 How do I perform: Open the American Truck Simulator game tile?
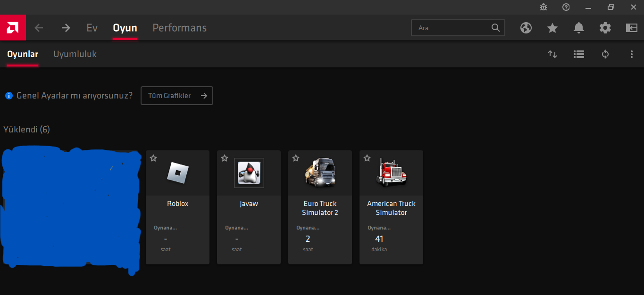(391, 207)
